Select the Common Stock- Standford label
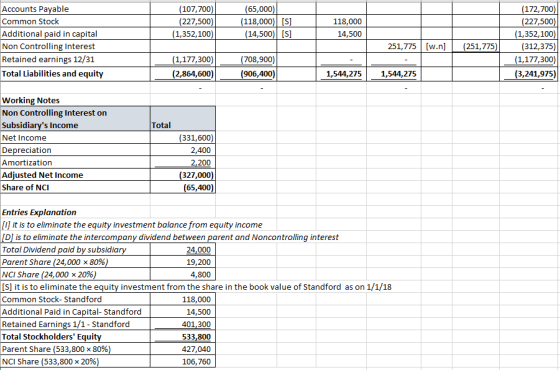The width and height of the screenshot is (560, 370). [x=52, y=299]
